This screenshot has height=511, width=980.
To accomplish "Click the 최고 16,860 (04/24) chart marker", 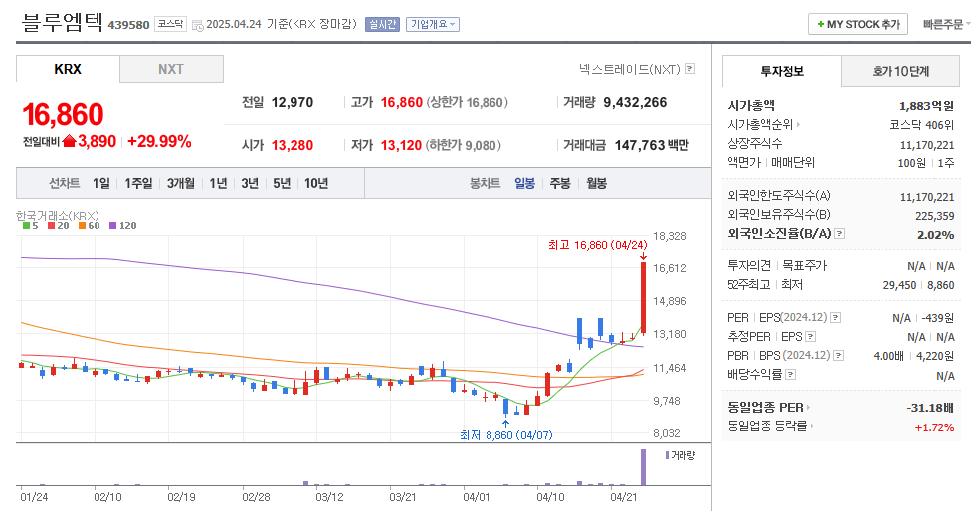I will tap(598, 245).
